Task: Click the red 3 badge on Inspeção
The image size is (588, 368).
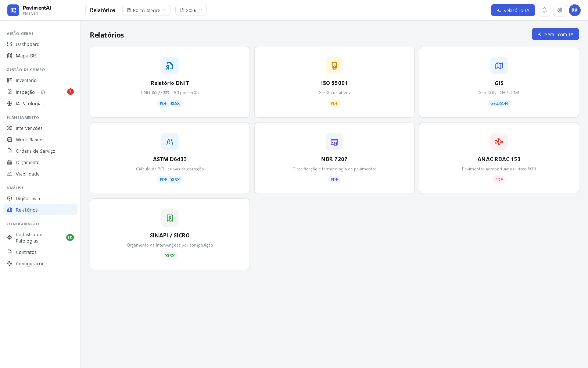Action: coord(71,92)
